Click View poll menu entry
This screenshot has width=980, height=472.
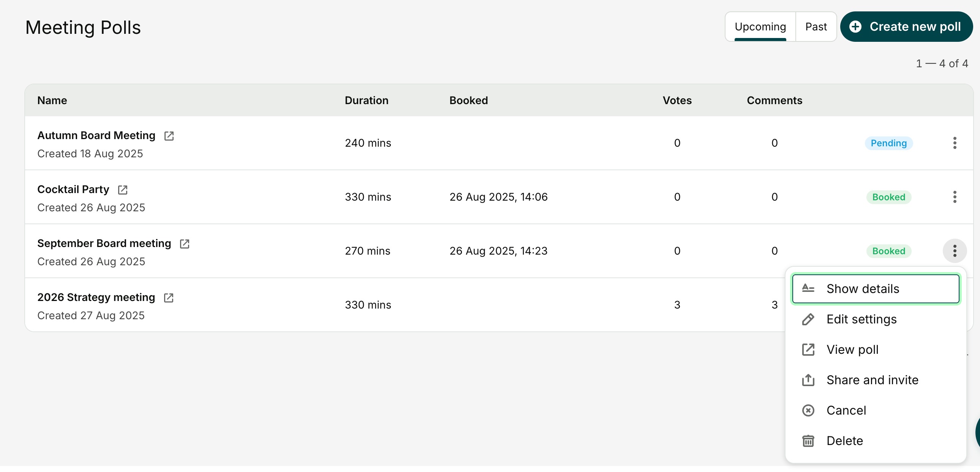click(x=852, y=350)
